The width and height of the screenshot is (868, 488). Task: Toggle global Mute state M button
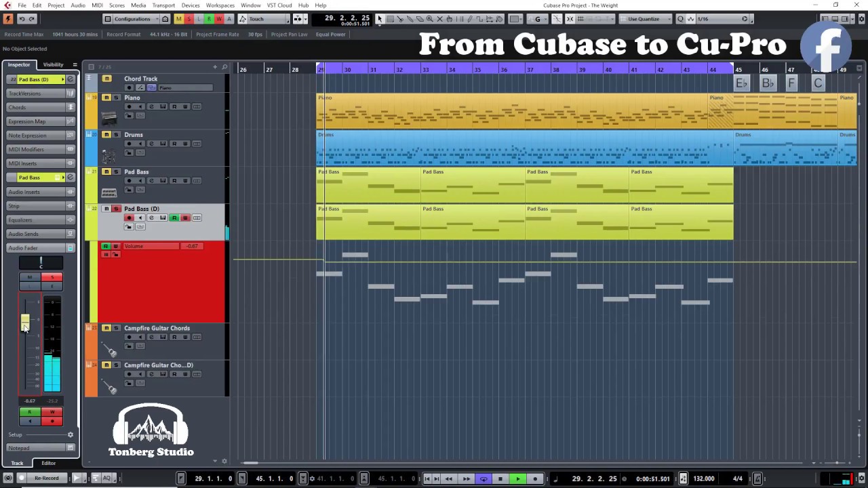coord(178,19)
